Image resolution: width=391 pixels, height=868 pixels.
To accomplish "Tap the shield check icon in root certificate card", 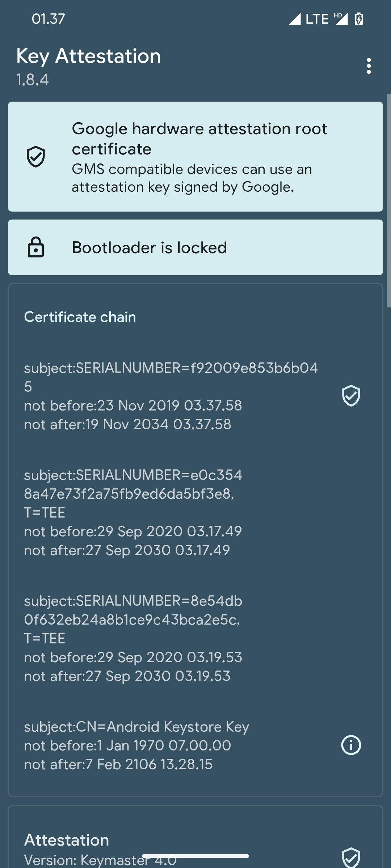I will (36, 157).
